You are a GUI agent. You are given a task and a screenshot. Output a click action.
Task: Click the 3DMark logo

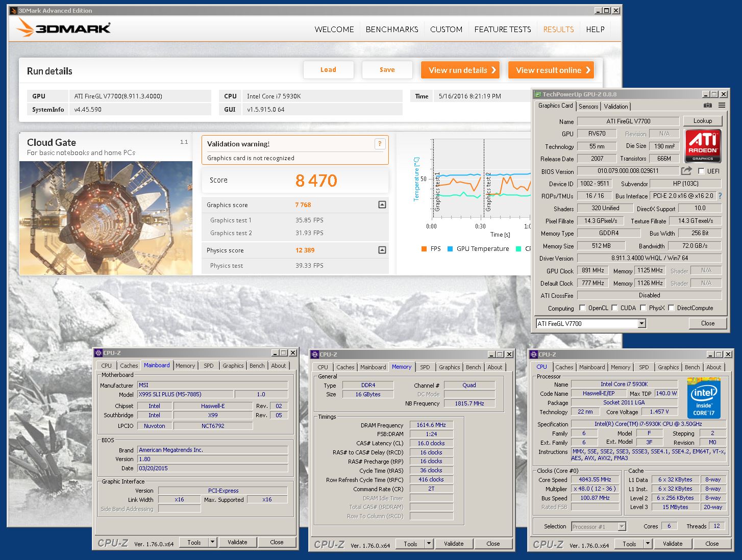click(63, 29)
